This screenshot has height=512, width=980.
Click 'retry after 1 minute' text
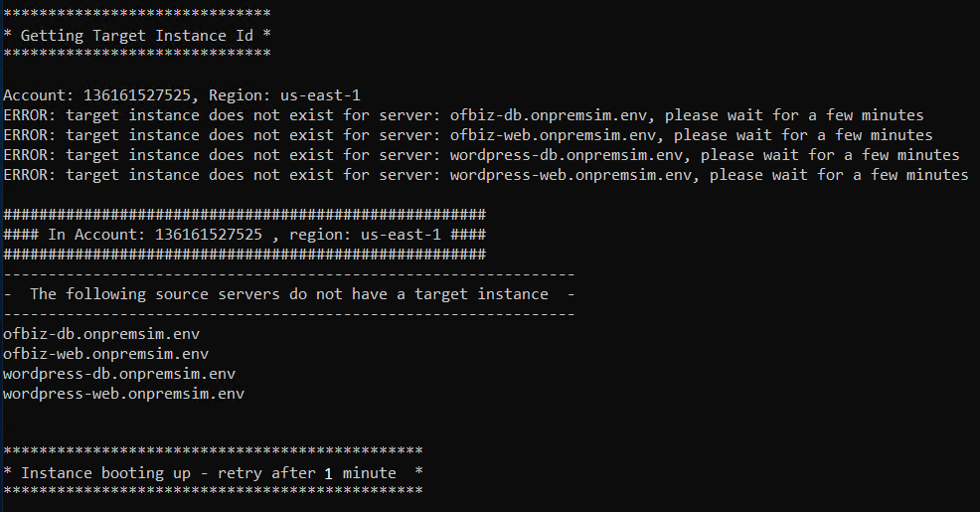pos(307,473)
